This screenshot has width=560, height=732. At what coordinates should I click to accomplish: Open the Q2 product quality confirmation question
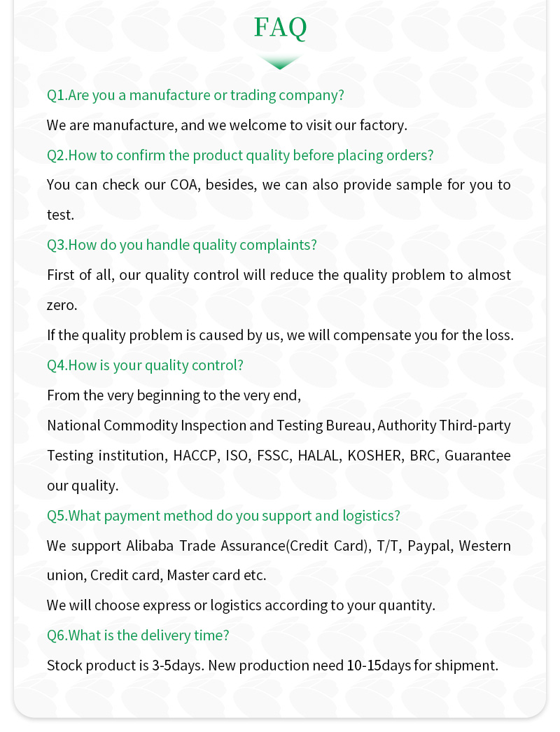240,155
